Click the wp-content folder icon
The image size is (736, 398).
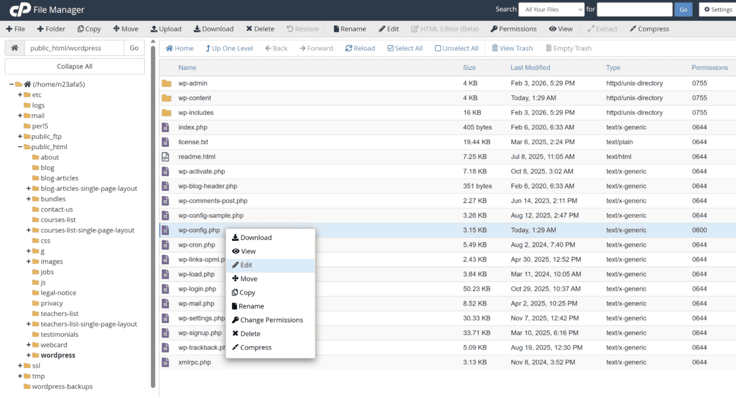pos(166,98)
